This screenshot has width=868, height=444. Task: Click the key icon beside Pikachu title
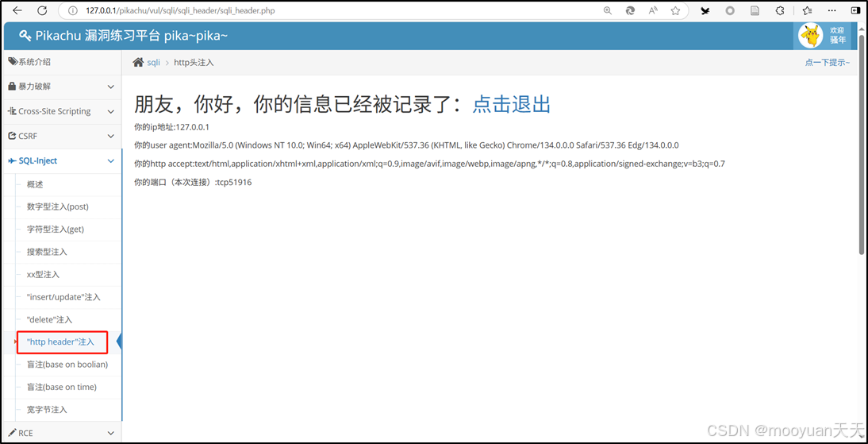click(25, 36)
